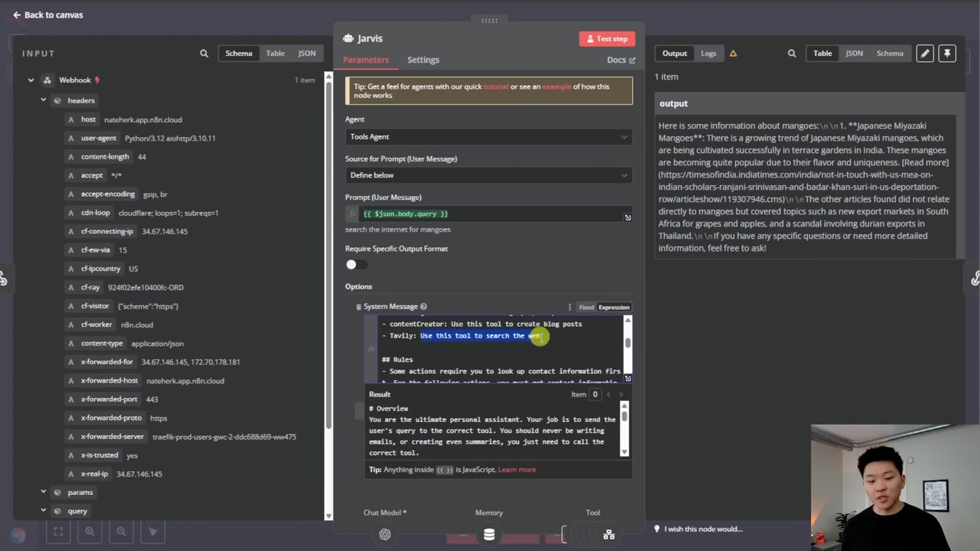This screenshot has width=980, height=551.
Task: Open the Chat Model OpenAI connection node
Action: coord(385,534)
